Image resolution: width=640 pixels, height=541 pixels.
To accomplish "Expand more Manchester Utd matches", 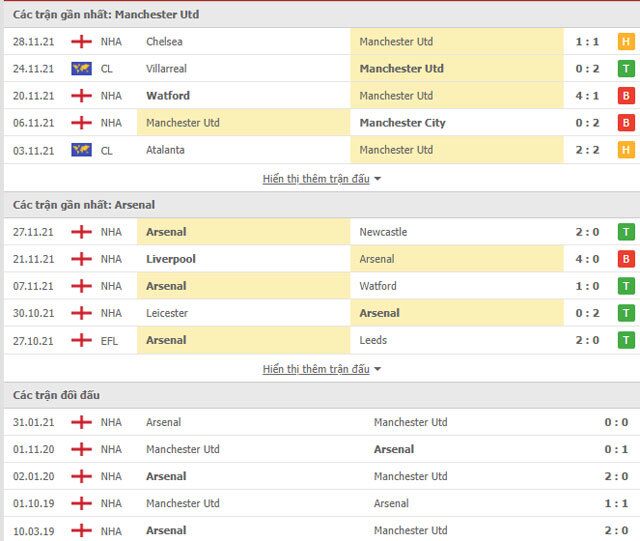I will pyautogui.click(x=316, y=179).
